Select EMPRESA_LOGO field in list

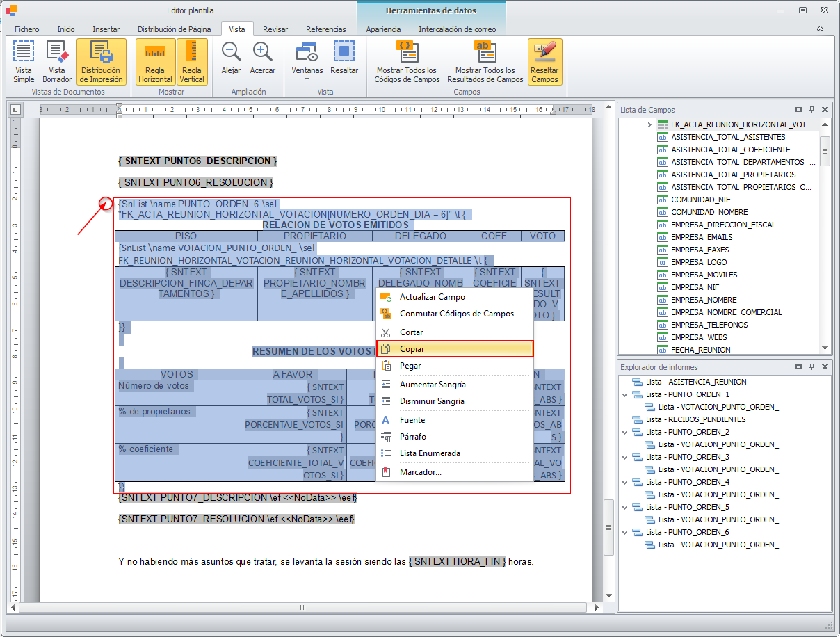pyautogui.click(x=698, y=262)
